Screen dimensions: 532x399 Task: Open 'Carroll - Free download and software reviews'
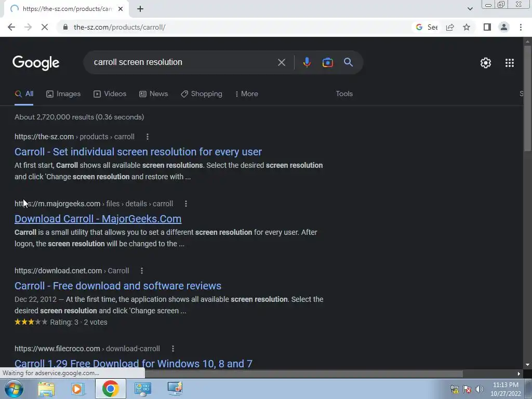click(x=118, y=286)
